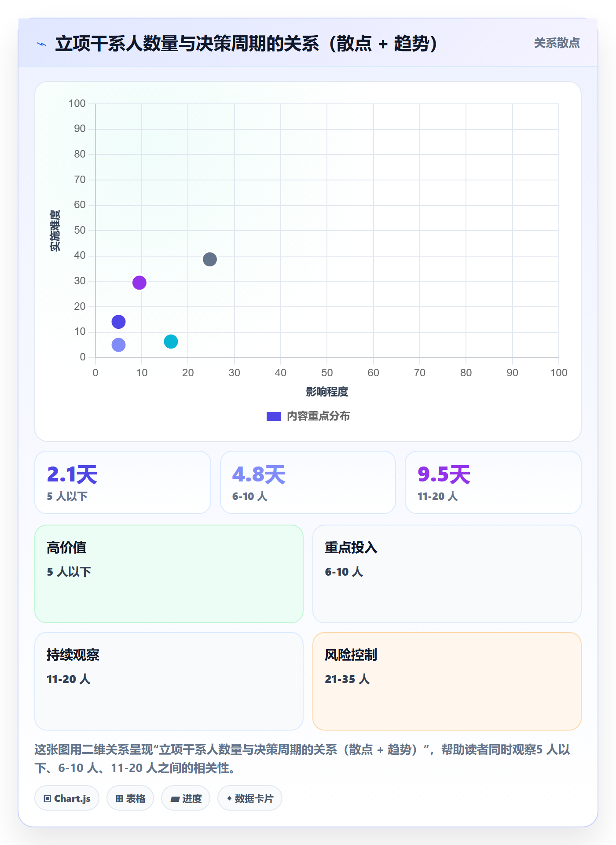Click the 6-10 人 text in 重点投入 card

(344, 572)
